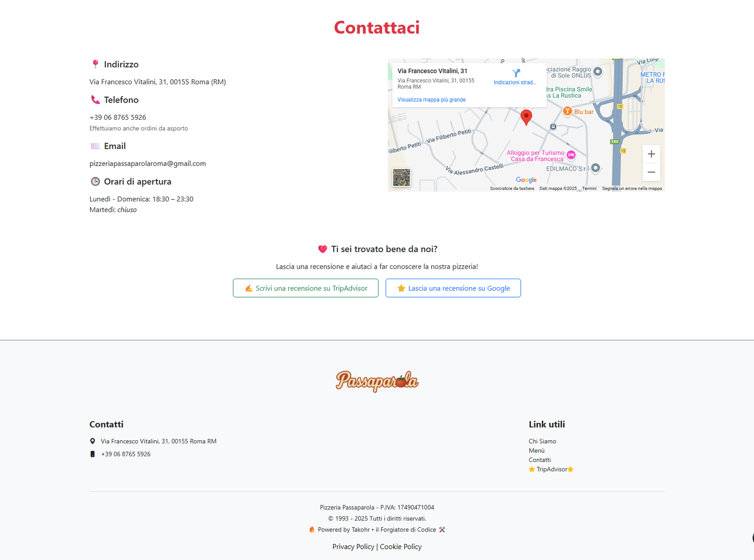Click 'Segnala un errore nella mappa'
Viewport: 754px width, 560px height.
pos(632,188)
